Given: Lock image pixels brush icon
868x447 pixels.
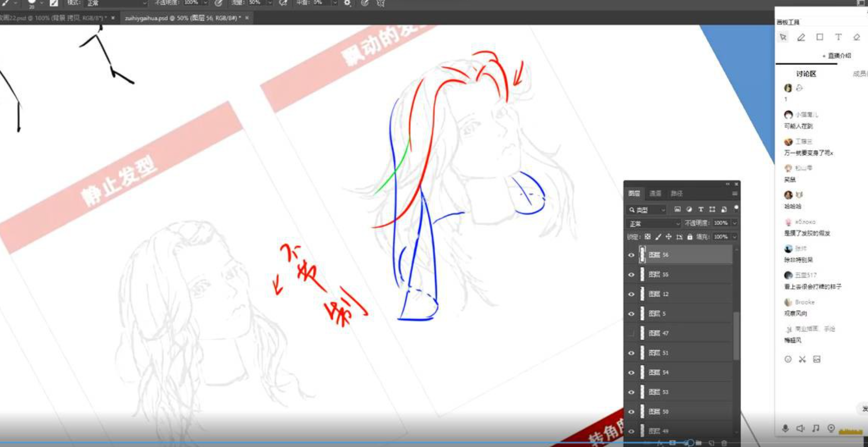Looking at the screenshot, I should point(658,237).
